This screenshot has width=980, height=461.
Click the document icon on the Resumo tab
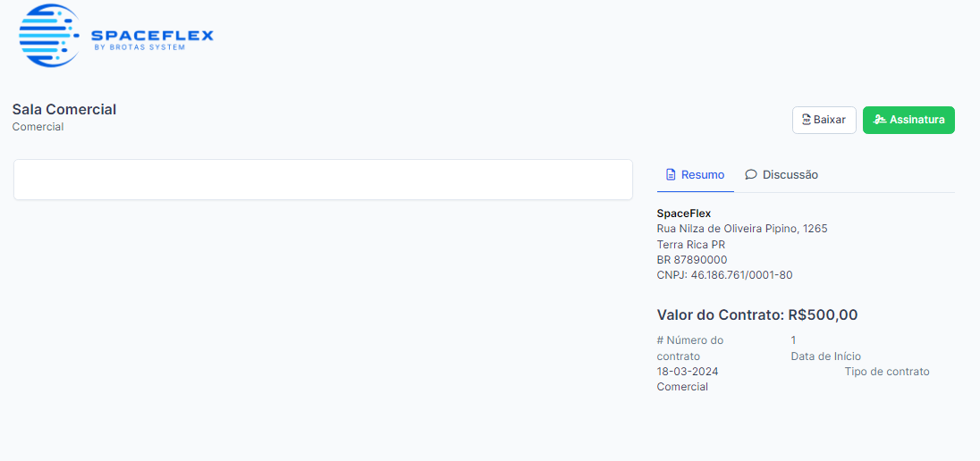(x=671, y=175)
